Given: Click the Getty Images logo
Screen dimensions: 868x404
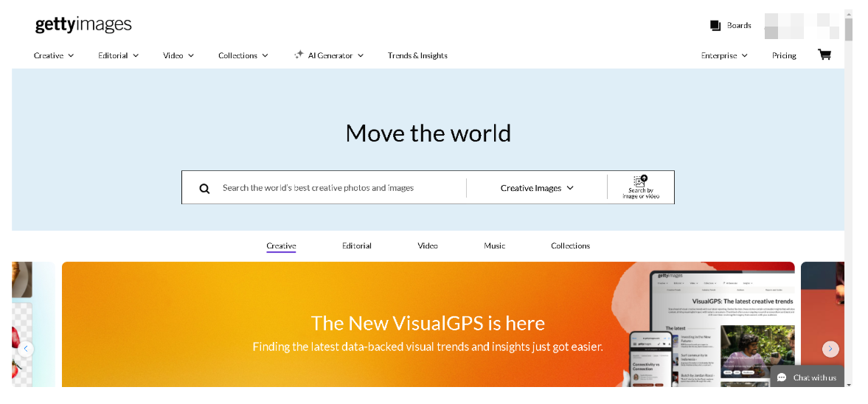Looking at the screenshot, I should click(x=83, y=25).
